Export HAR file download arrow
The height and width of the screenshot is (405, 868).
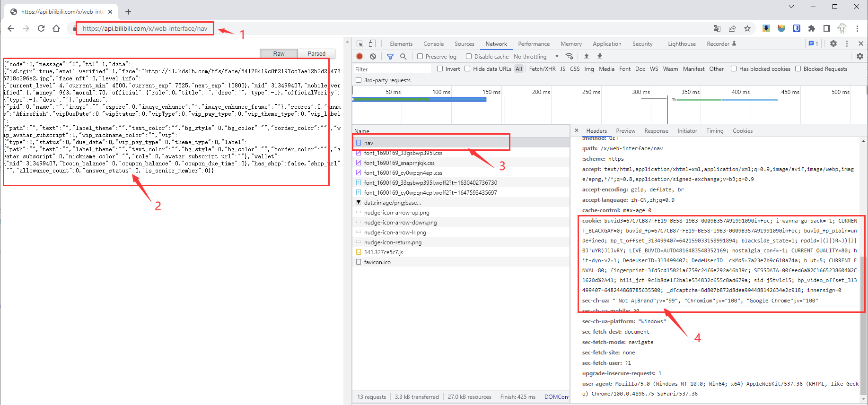pyautogui.click(x=600, y=56)
